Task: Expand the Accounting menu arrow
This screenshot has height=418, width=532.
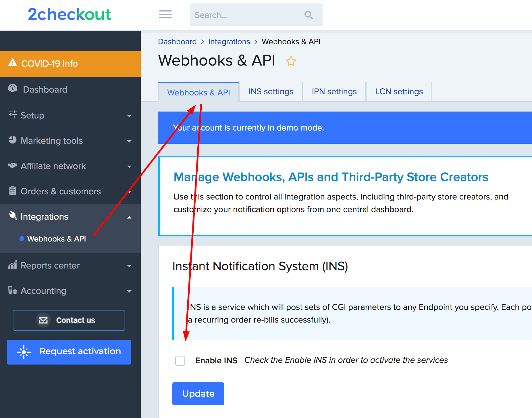Action: [x=129, y=291]
